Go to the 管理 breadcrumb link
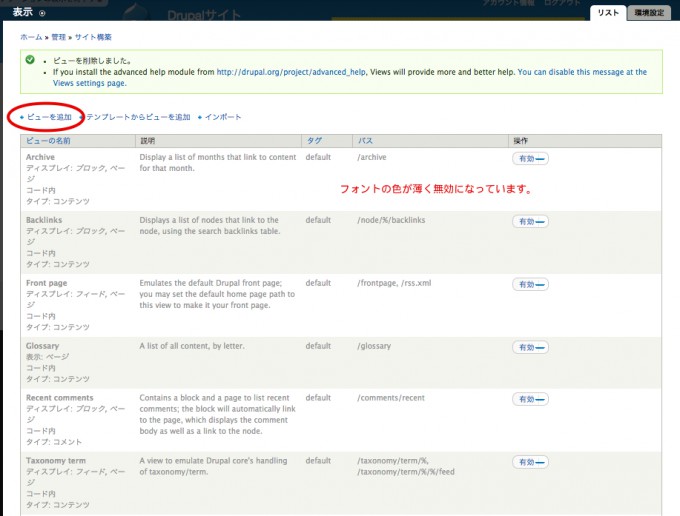Image resolution: width=680 pixels, height=516 pixels. [x=59, y=36]
